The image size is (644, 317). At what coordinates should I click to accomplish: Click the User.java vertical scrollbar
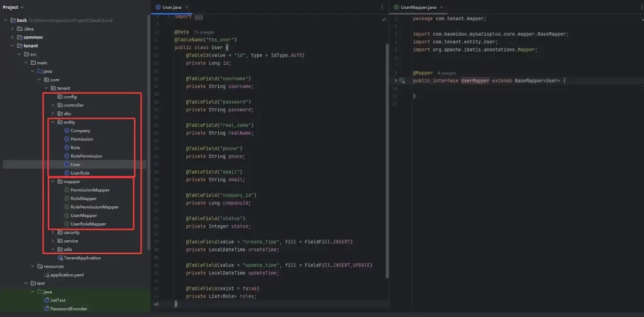(x=387, y=157)
